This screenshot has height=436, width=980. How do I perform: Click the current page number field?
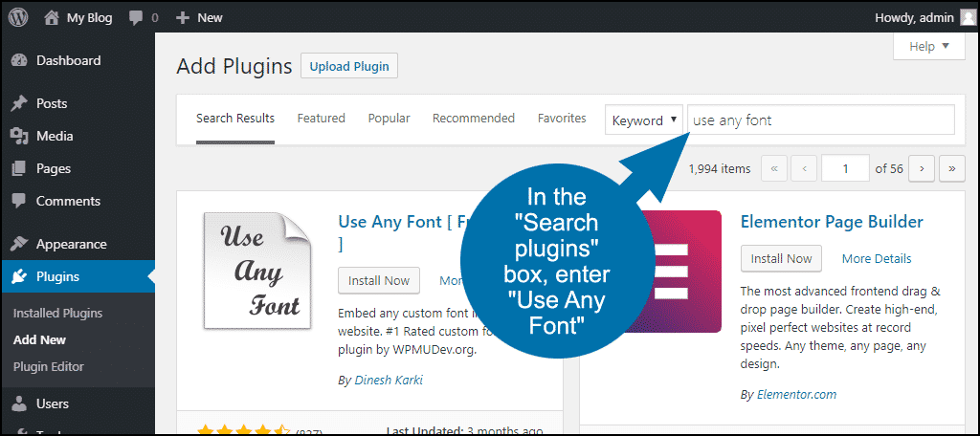click(846, 168)
